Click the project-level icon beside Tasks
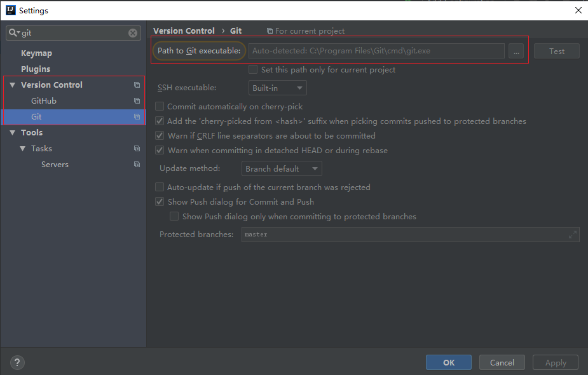 tap(137, 149)
